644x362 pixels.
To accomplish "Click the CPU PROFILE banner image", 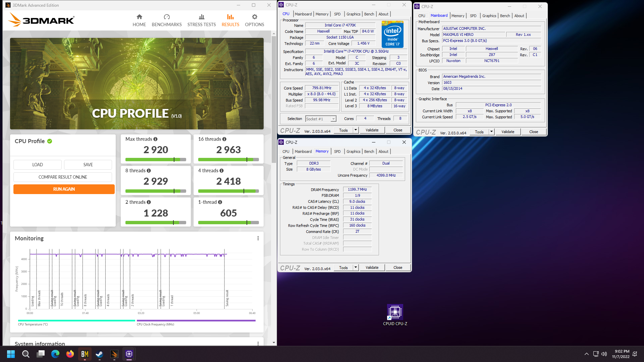I will pyautogui.click(x=137, y=83).
